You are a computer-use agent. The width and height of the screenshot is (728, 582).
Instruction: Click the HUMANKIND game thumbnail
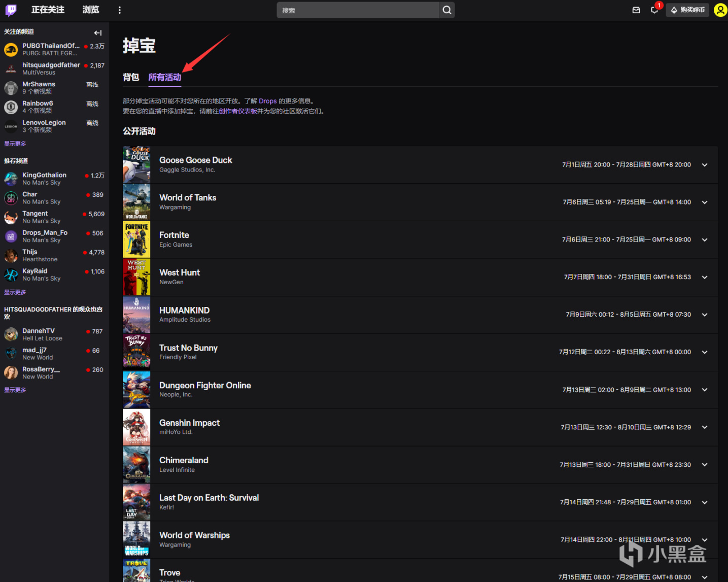click(136, 315)
